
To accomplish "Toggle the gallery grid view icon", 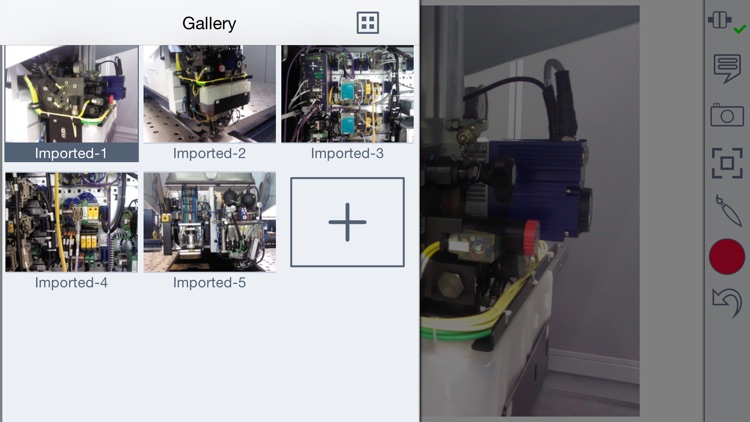I will click(x=368, y=22).
